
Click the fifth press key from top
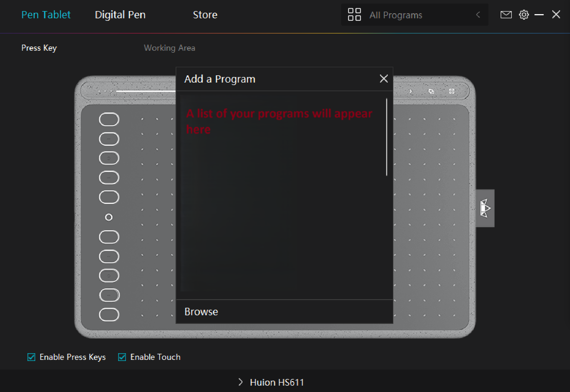point(109,197)
